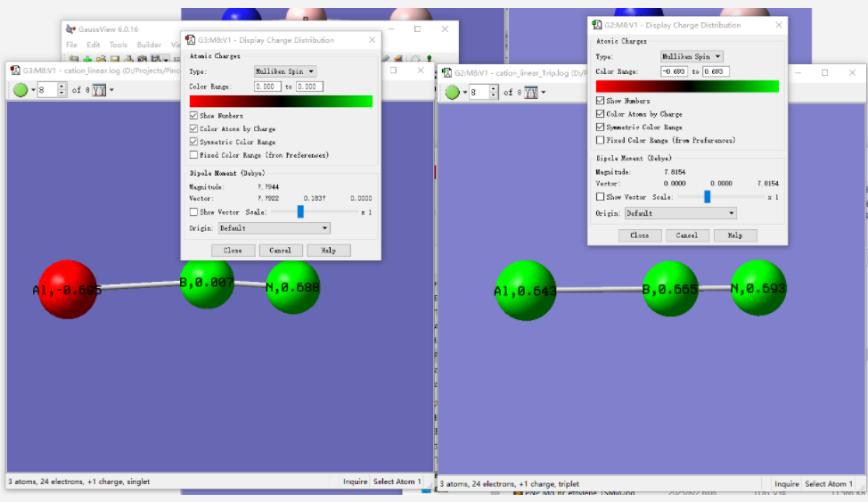Enable Show Vector in G2 charge dialog

coord(601,197)
